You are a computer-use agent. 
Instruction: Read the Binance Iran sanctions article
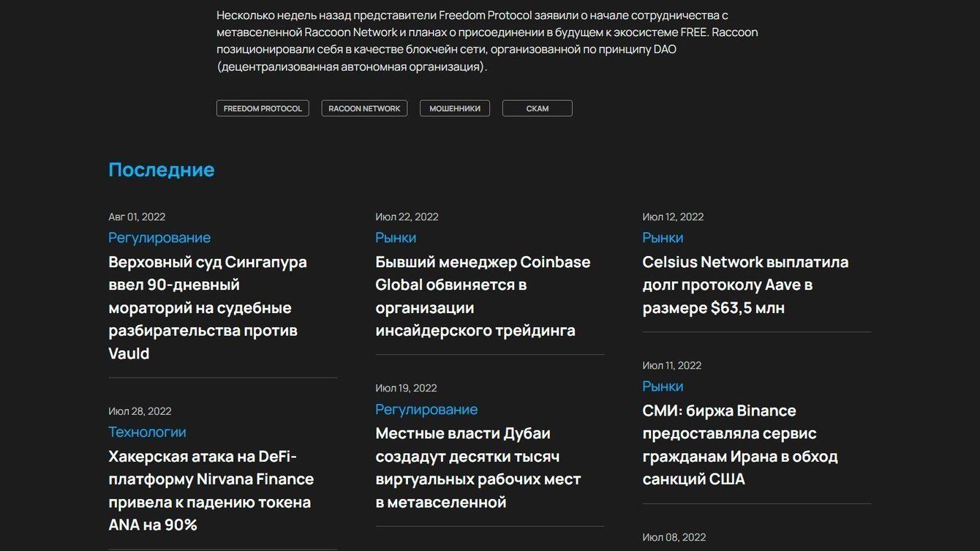pyautogui.click(x=740, y=444)
